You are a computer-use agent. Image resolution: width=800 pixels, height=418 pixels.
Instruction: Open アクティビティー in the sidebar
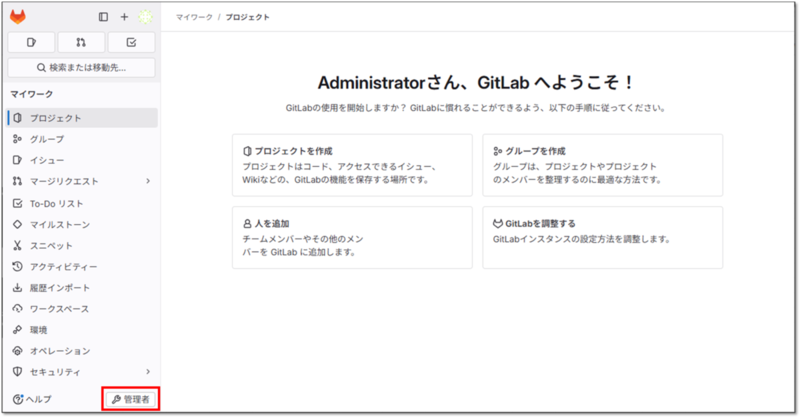[x=83, y=267]
